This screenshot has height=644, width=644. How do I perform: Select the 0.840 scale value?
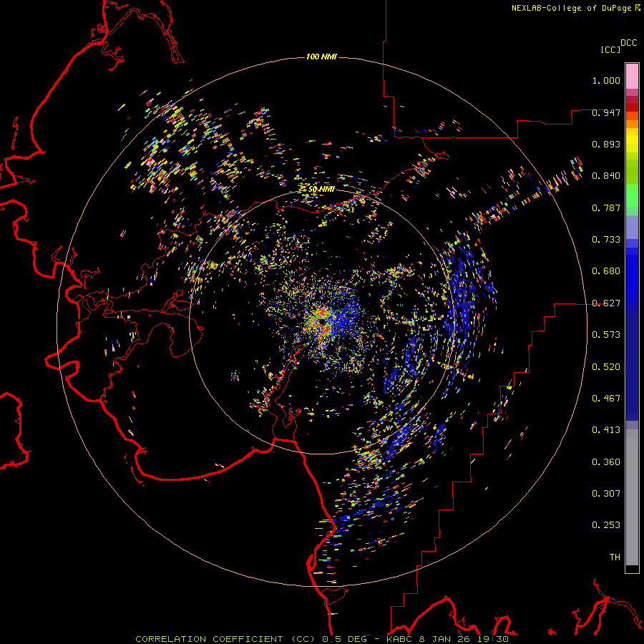tap(606, 176)
